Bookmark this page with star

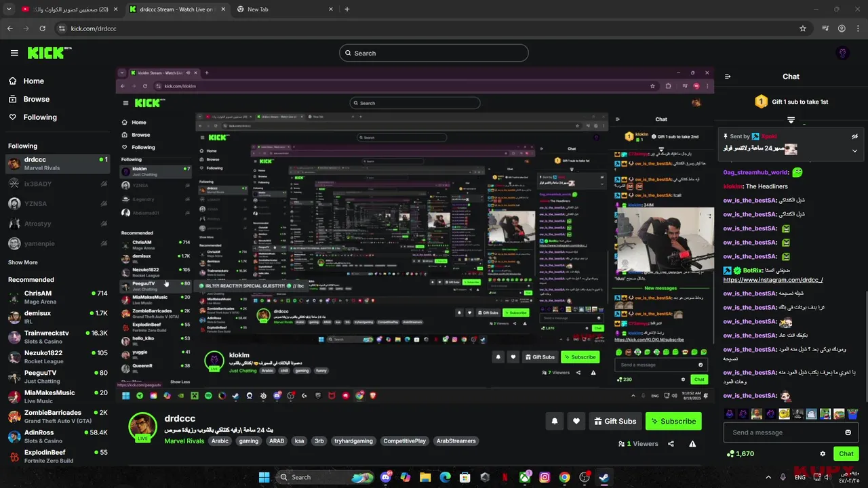pyautogui.click(x=803, y=28)
